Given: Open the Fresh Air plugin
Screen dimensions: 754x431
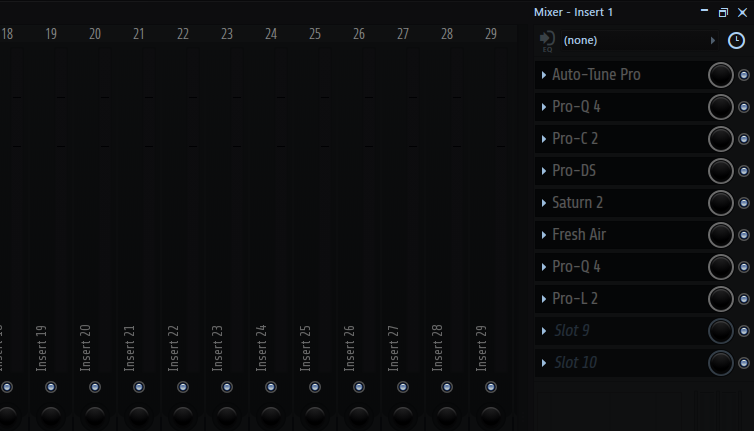Looking at the screenshot, I should click(579, 234).
